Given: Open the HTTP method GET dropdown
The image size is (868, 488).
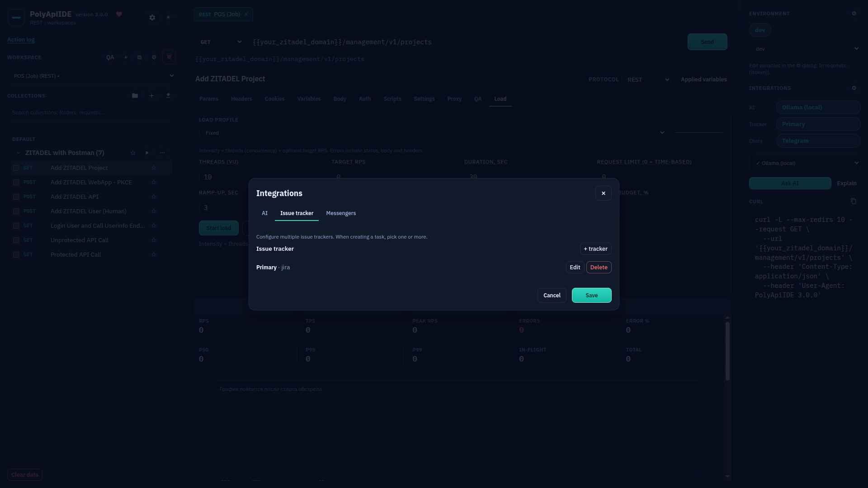Looking at the screenshot, I should (220, 42).
